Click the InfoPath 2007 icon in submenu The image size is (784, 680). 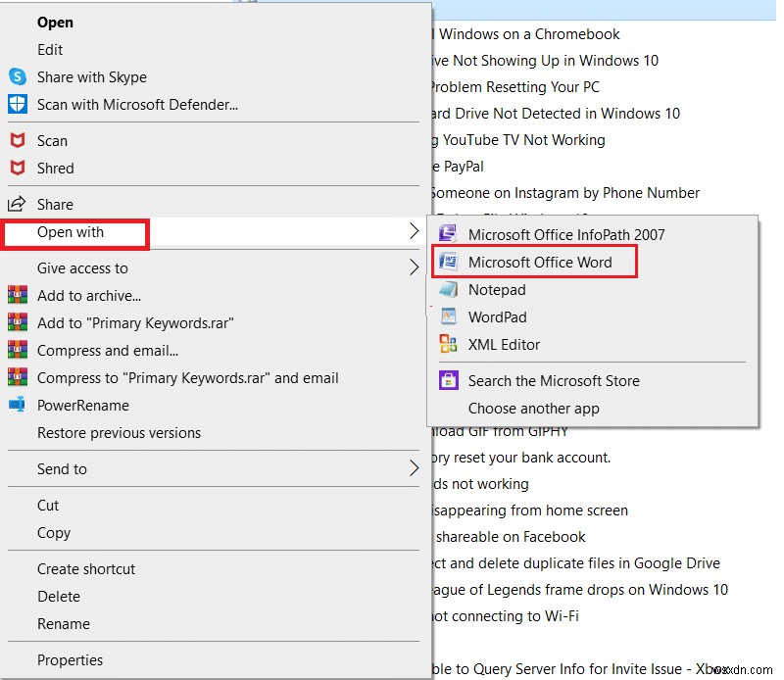pyautogui.click(x=448, y=233)
